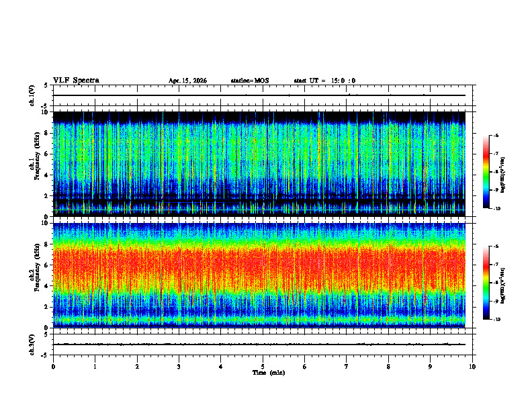Click the "2" kHz tick of ch.1 spectrogram
Image resolution: width=532 pixels, height=411 pixels.
click(47, 195)
